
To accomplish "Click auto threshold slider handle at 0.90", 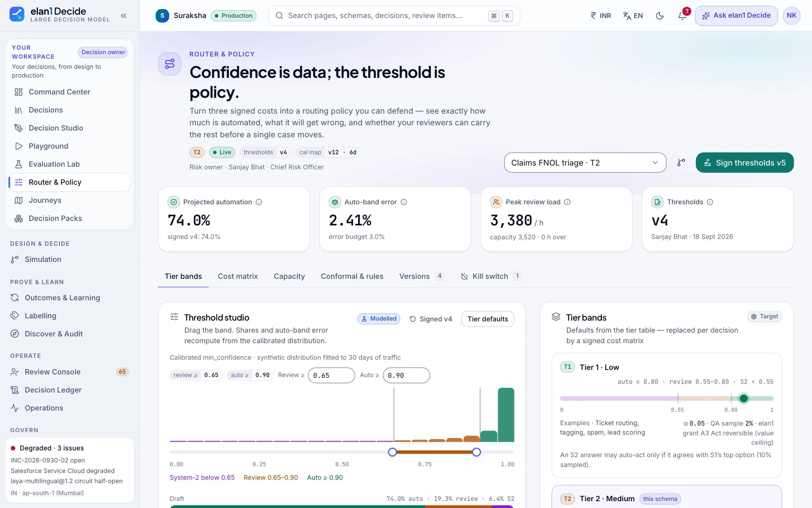I will click(x=476, y=452).
